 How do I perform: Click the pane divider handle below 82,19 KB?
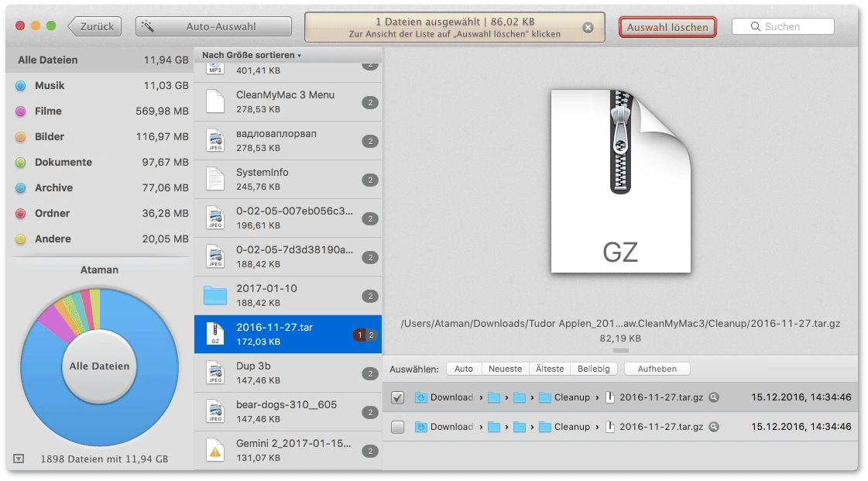click(x=620, y=350)
